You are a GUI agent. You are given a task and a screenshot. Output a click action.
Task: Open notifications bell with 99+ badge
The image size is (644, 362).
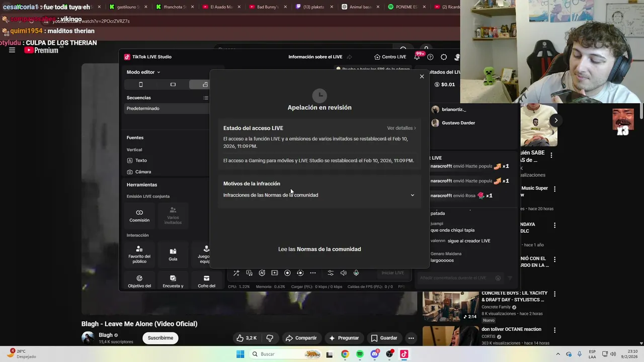pos(417,57)
